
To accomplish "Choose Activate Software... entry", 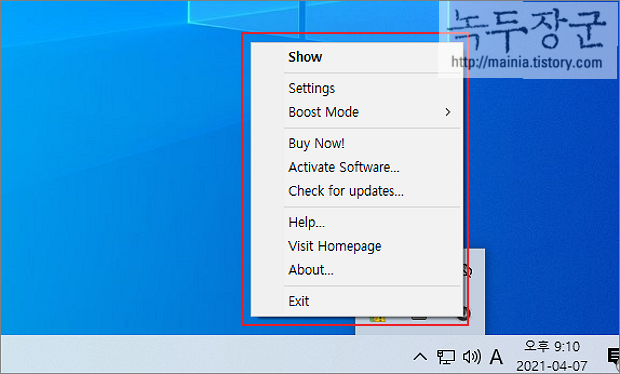I will click(x=357, y=167).
